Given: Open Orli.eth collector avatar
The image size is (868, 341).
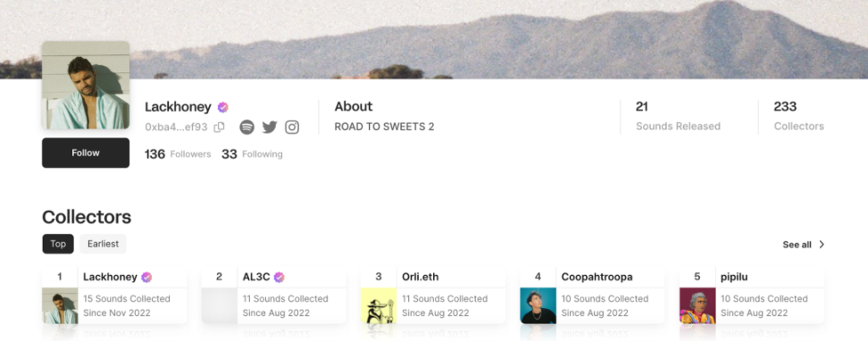Looking at the screenshot, I should click(379, 305).
